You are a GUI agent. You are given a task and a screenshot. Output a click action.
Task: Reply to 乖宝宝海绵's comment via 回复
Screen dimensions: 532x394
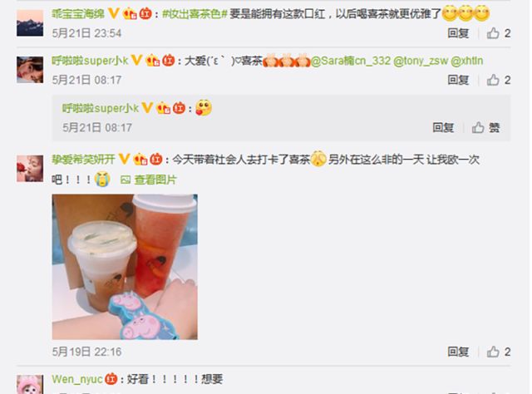[458, 33]
